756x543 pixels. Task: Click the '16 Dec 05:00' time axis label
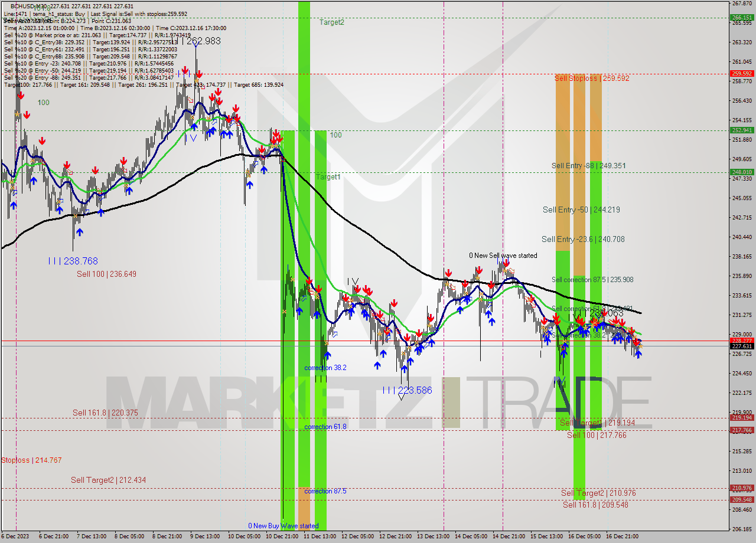[583, 537]
